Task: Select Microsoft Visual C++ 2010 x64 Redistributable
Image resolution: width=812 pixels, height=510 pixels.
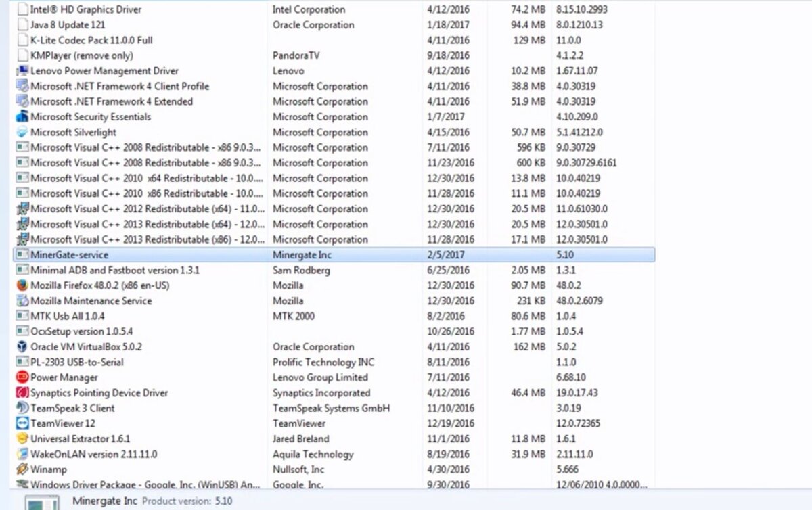Action: click(x=147, y=178)
